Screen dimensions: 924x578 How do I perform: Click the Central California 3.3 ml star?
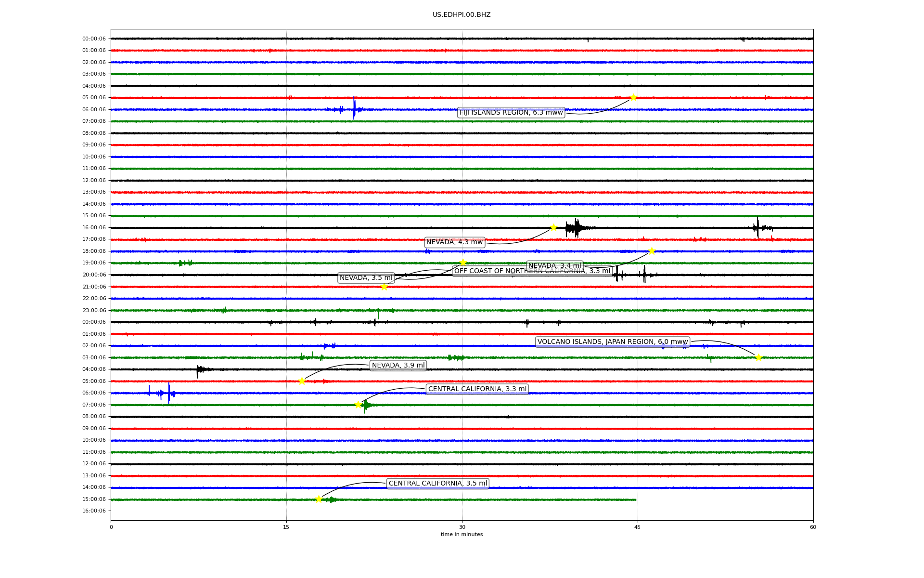click(x=358, y=405)
